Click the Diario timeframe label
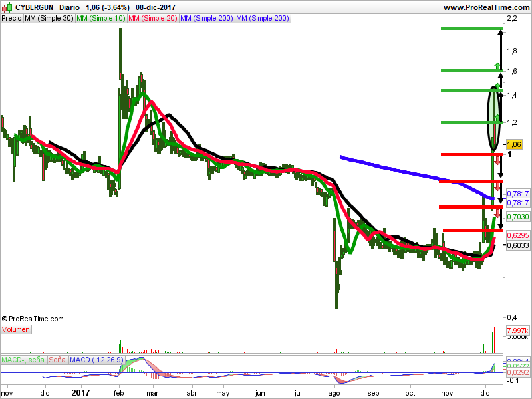 coord(69,7)
